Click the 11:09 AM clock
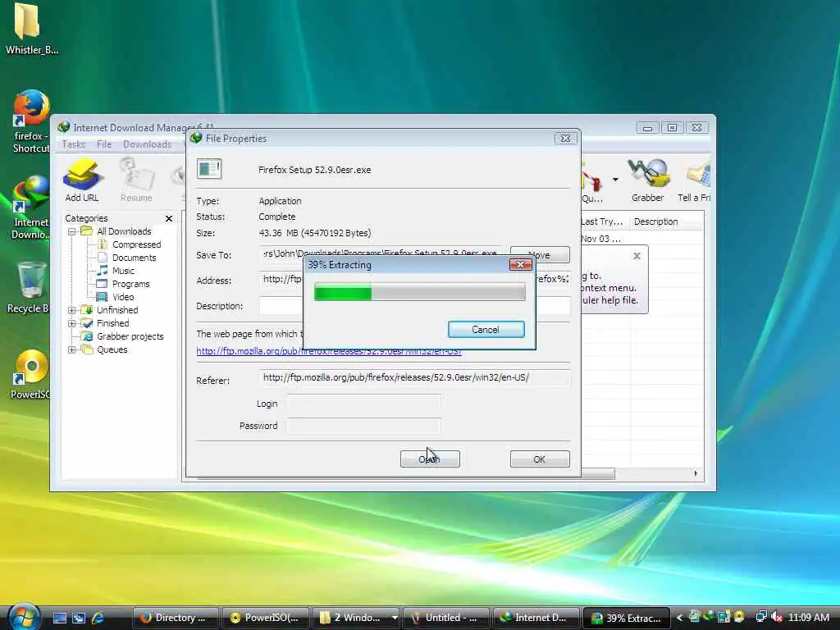Image resolution: width=840 pixels, height=630 pixels. click(809, 618)
